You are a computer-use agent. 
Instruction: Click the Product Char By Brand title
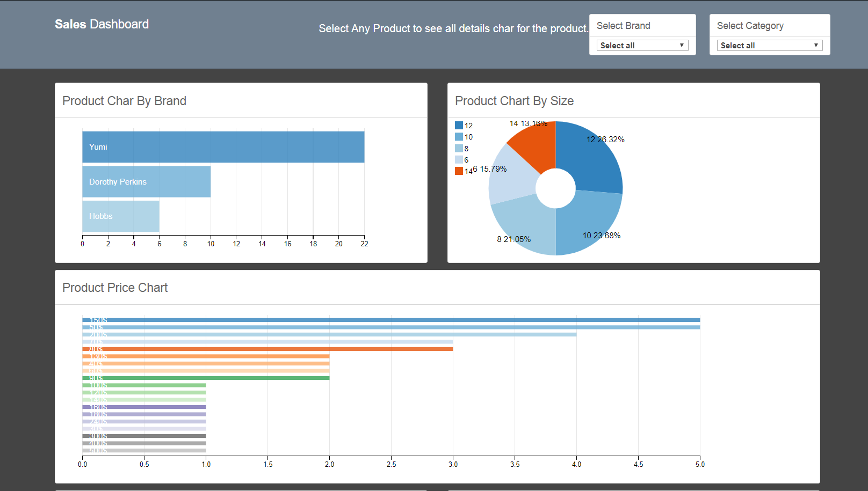pos(124,101)
